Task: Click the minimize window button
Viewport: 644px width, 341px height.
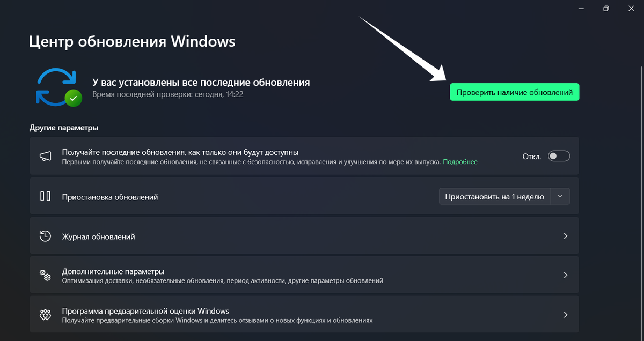Action: coord(581,8)
